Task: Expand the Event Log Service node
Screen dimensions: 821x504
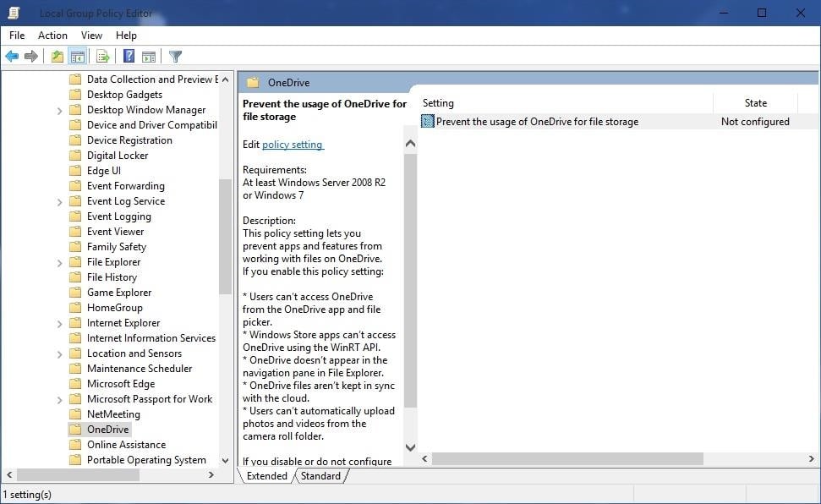Action: coord(59,201)
